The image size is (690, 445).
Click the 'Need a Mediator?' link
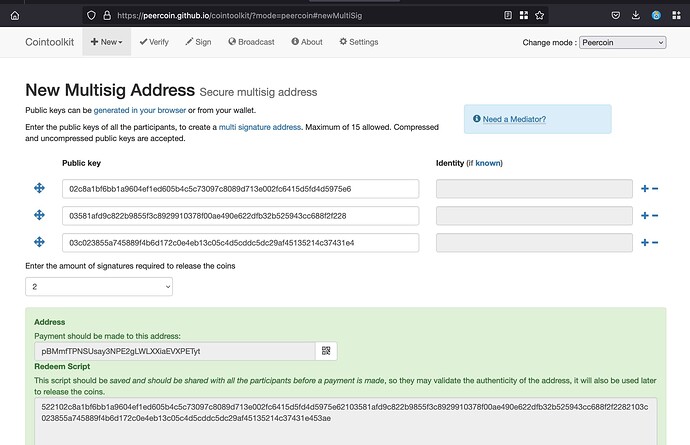[x=514, y=120]
